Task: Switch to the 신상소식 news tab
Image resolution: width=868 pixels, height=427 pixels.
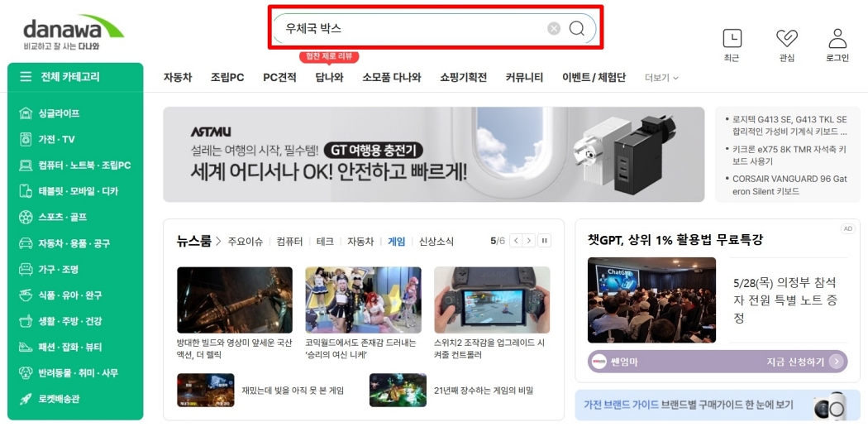Action: (x=436, y=242)
